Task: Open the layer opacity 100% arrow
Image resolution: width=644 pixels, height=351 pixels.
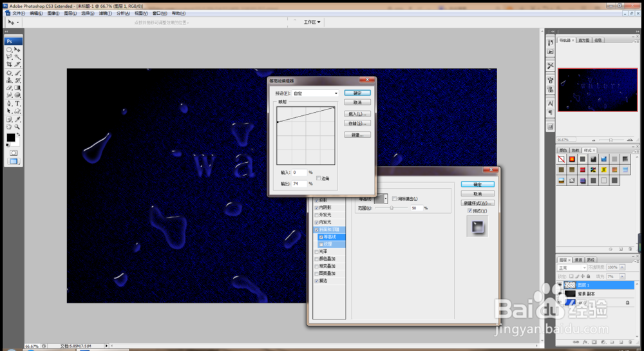Action: 623,267
